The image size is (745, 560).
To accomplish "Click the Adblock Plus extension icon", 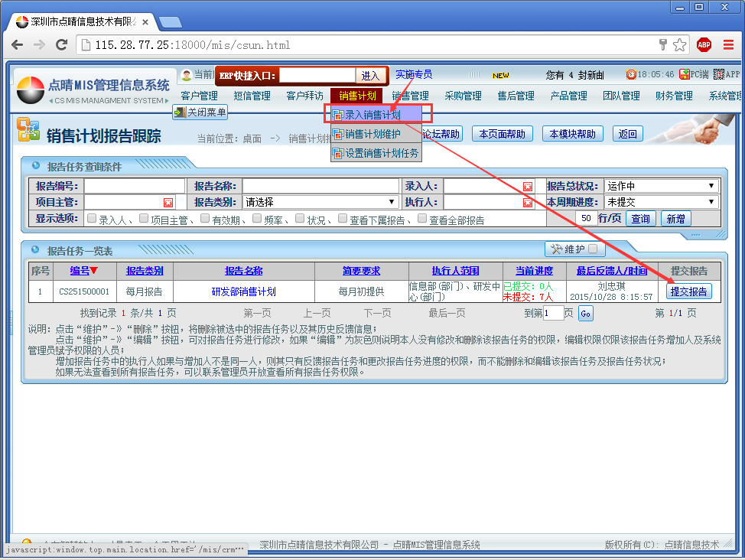I will pyautogui.click(x=703, y=45).
